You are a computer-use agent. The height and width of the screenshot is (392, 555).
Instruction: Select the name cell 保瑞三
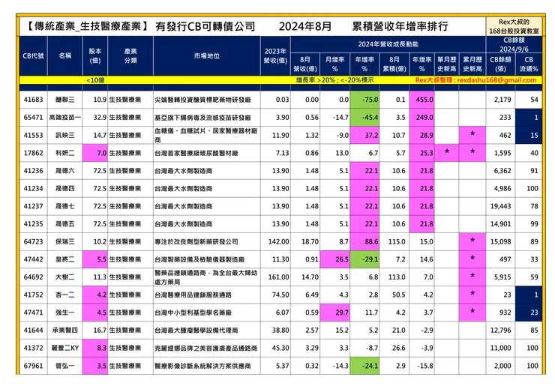tap(65, 241)
